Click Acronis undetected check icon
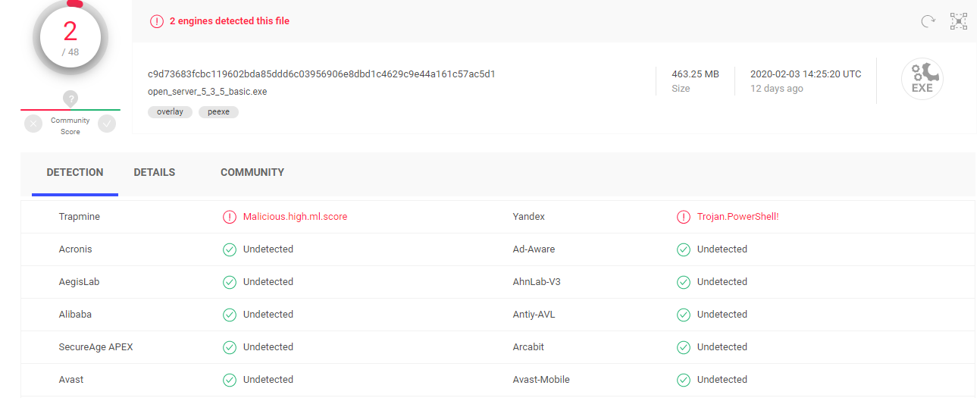The width and height of the screenshot is (980, 398). [x=229, y=249]
